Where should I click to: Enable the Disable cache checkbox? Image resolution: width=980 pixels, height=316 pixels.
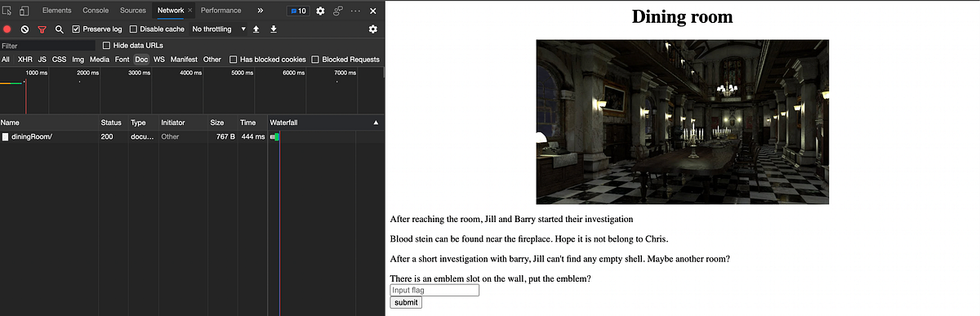[x=134, y=29]
